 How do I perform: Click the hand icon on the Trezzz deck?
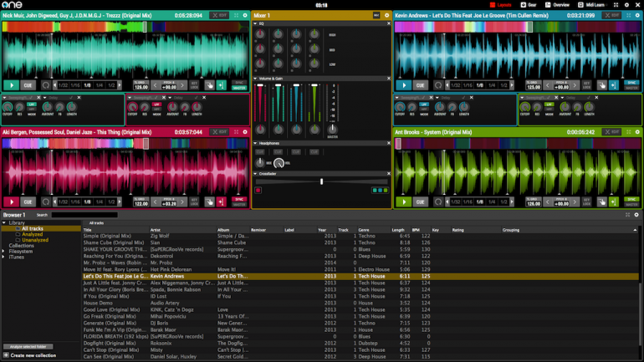pyautogui.click(x=209, y=85)
